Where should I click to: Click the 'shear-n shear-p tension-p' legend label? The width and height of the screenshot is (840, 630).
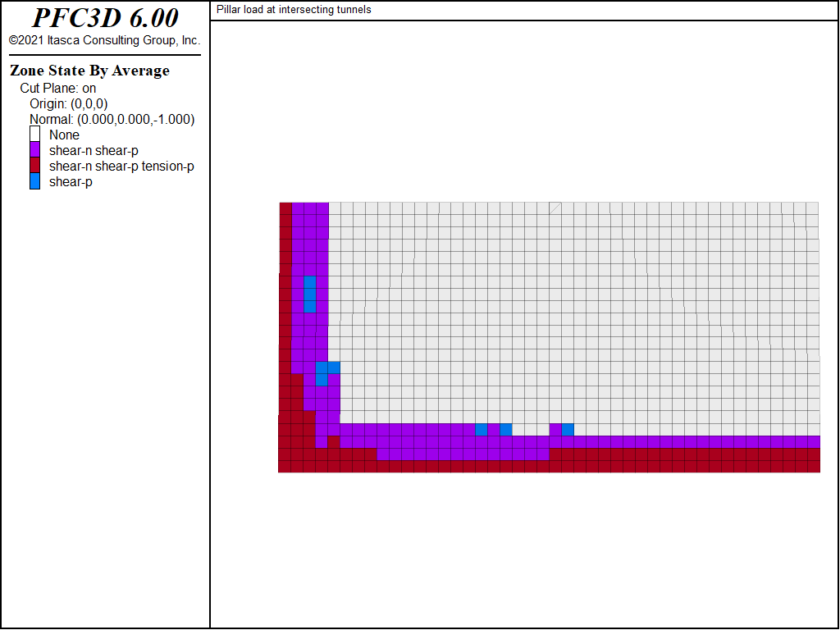121,166
